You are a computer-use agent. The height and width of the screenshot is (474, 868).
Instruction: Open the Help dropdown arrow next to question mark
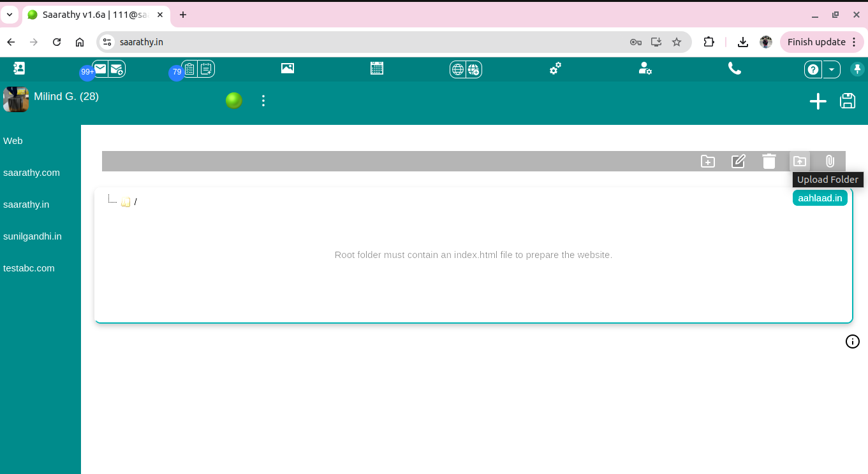point(831,69)
